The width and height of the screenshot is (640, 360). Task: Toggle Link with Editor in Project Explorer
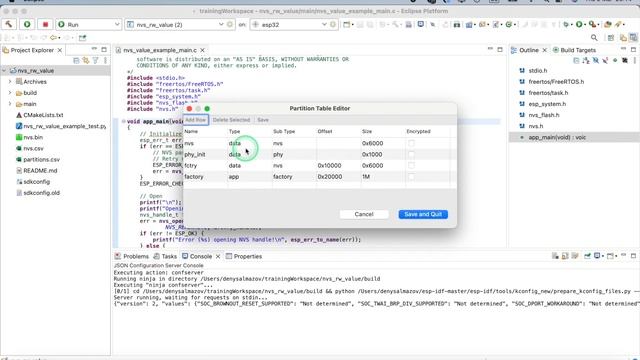86,60
